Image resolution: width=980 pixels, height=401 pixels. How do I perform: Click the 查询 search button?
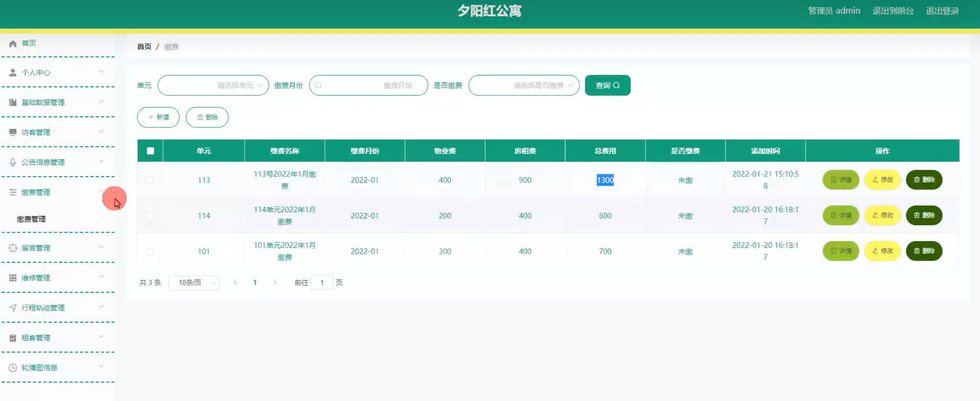[x=607, y=85]
